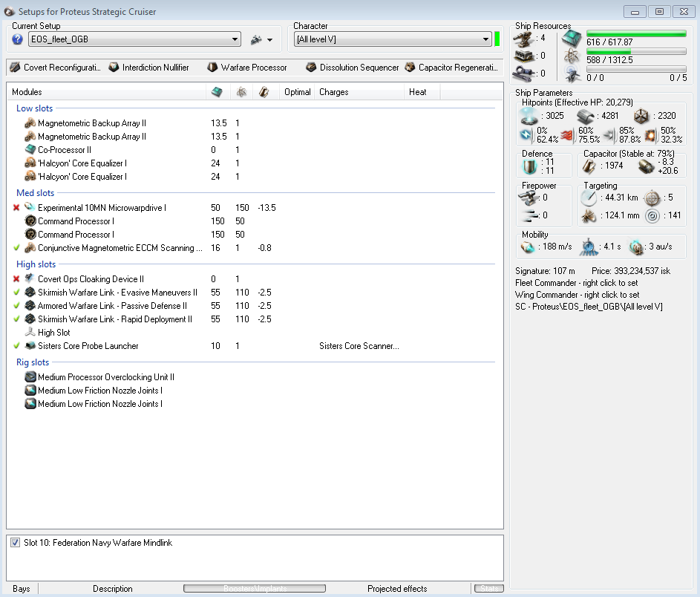Click the Price 393,234,537 isk text

631,270
